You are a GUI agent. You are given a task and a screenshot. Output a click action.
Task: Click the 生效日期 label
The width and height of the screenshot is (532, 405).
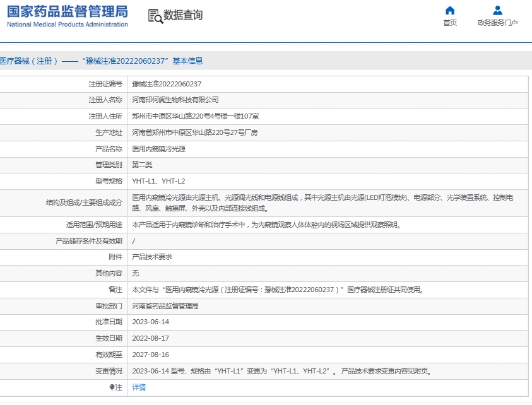[x=109, y=338]
